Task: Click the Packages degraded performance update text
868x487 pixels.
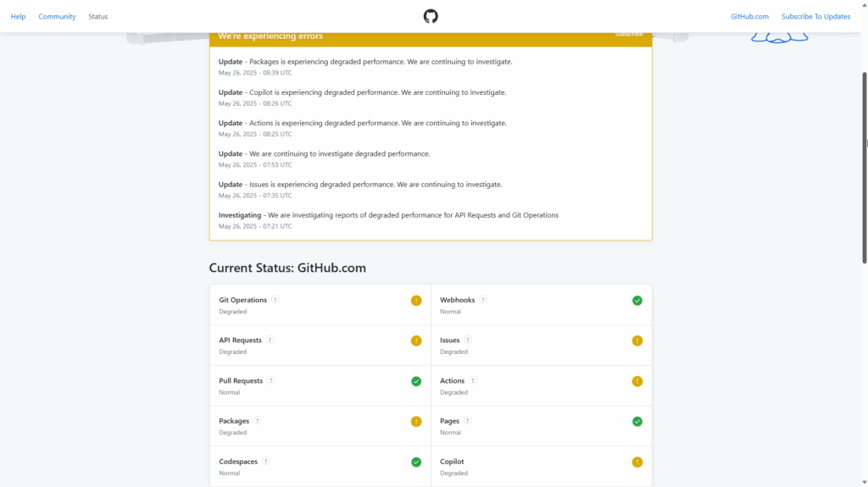Action: (365, 62)
